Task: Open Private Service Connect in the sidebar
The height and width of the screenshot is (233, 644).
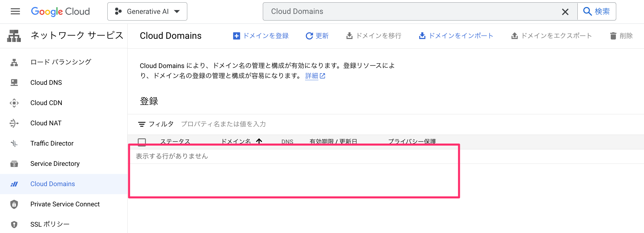Action: coord(64,204)
